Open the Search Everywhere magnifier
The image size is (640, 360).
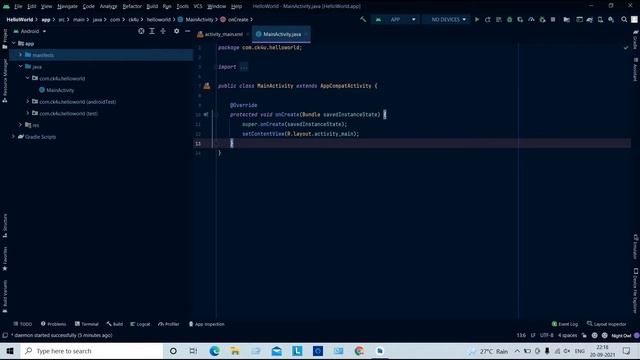coord(624,19)
